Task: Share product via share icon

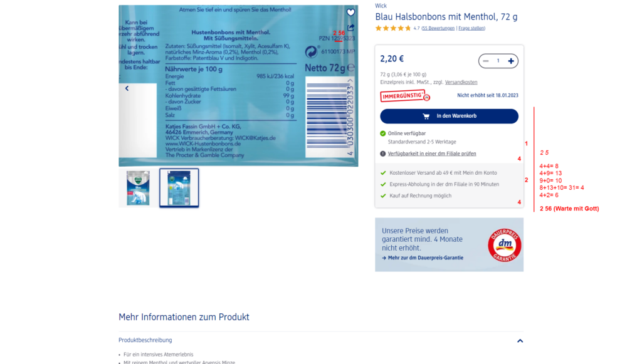Action: point(351,28)
